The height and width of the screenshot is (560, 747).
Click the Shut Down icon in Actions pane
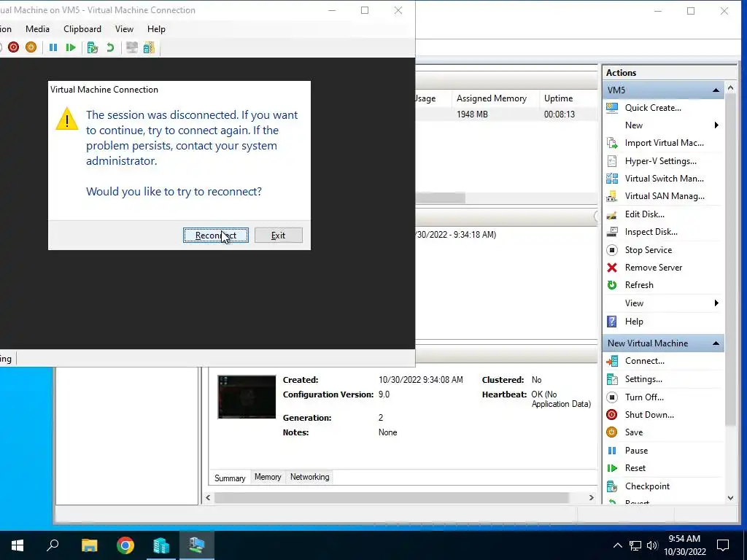point(612,415)
